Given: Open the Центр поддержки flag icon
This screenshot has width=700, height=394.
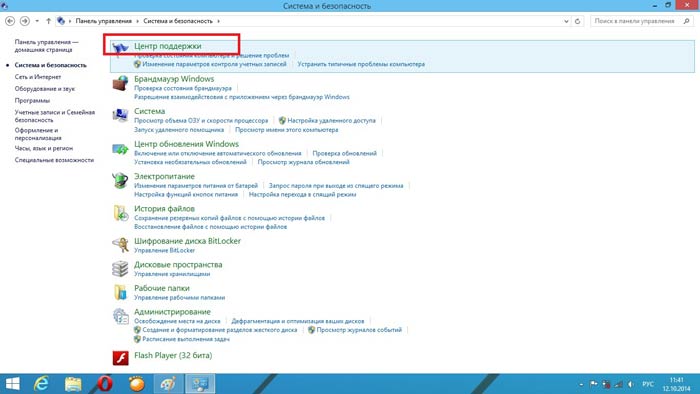Looking at the screenshot, I should 120,49.
